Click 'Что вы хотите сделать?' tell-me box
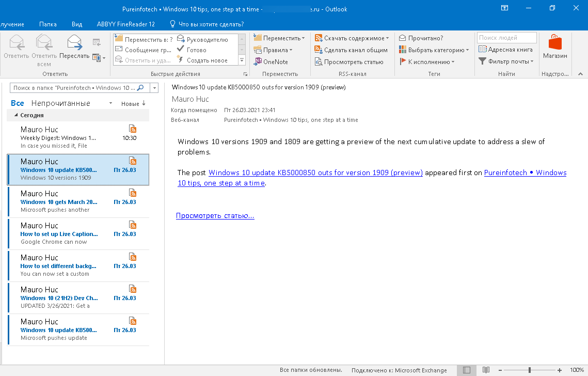Screen dimensions: 588x376 point(207,24)
